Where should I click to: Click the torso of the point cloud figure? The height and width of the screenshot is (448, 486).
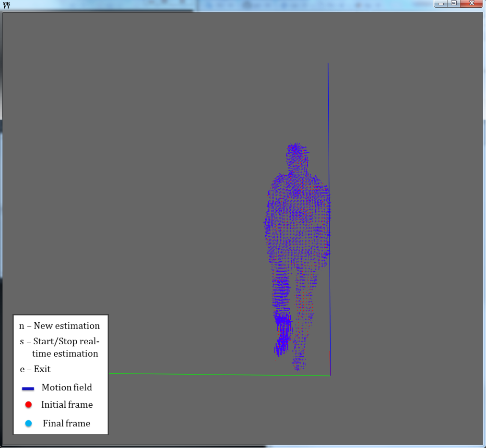(x=298, y=216)
